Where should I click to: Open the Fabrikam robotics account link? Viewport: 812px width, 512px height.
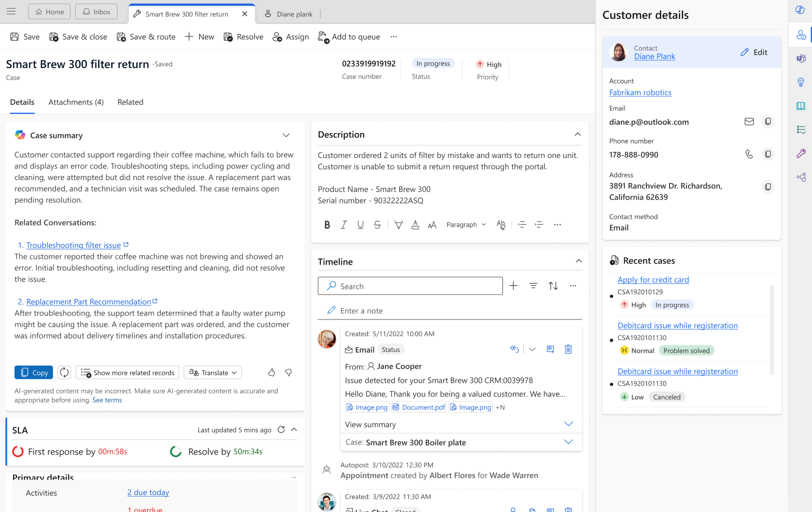tap(640, 92)
